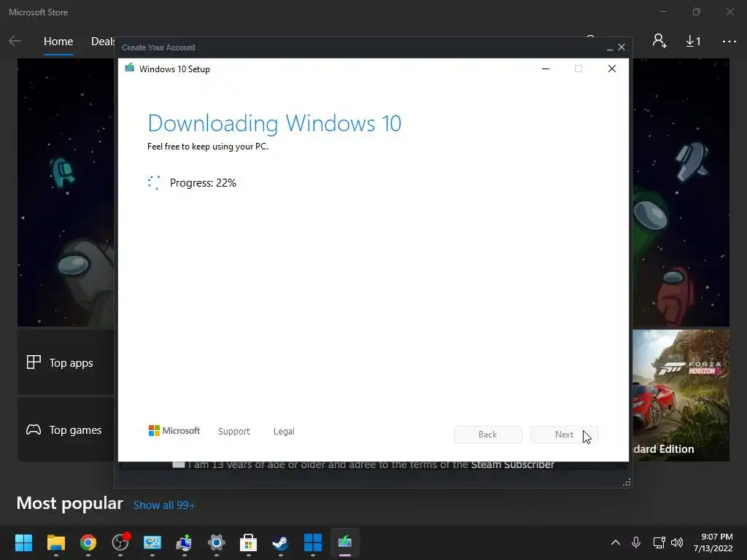Minimize the Microsoft Store window

[x=663, y=12]
